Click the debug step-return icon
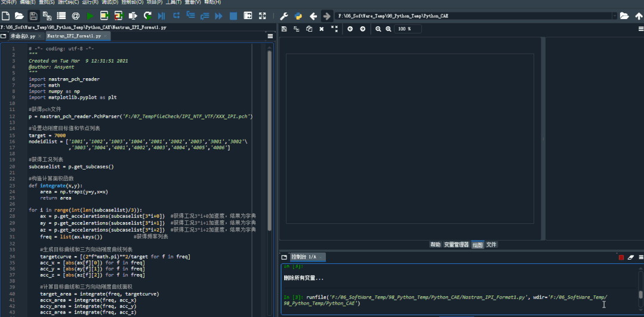The height and width of the screenshot is (317, 644). pos(205,16)
